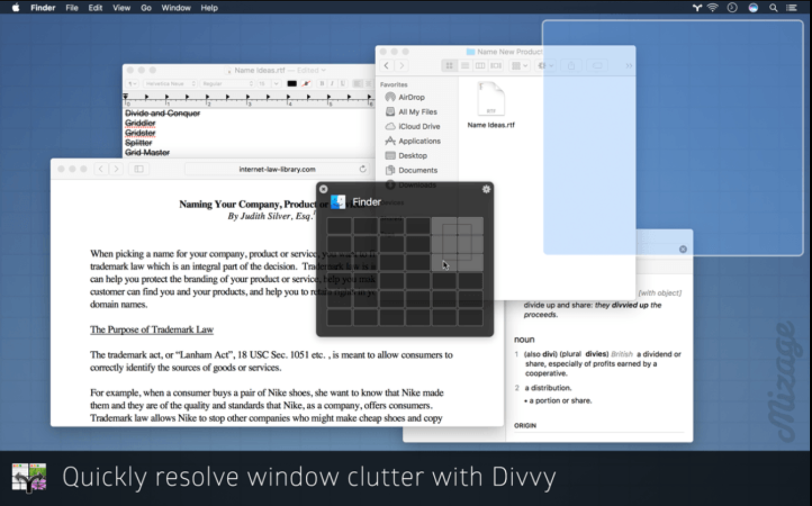Switch Finder to Cover Flow view
This screenshot has width=812, height=506.
496,66
